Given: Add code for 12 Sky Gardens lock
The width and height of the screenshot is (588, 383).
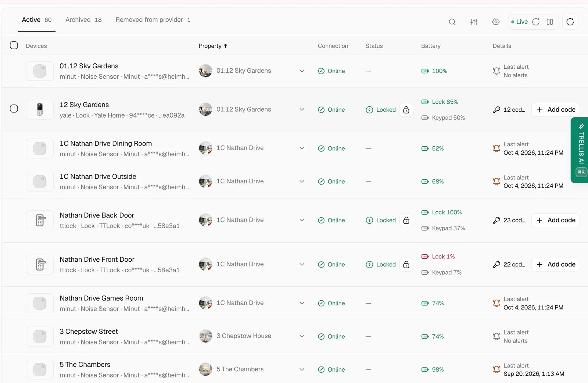Looking at the screenshot, I should [556, 110].
